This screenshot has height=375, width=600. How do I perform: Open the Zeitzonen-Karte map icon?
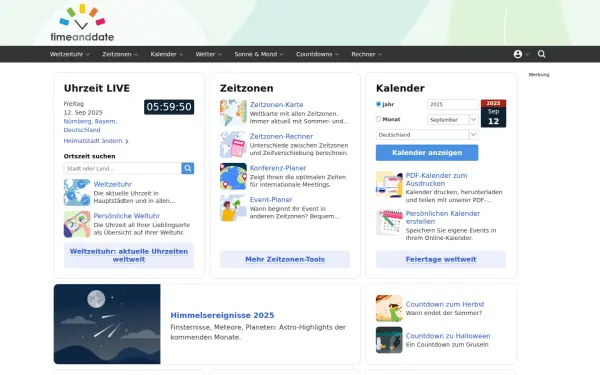pos(233,113)
